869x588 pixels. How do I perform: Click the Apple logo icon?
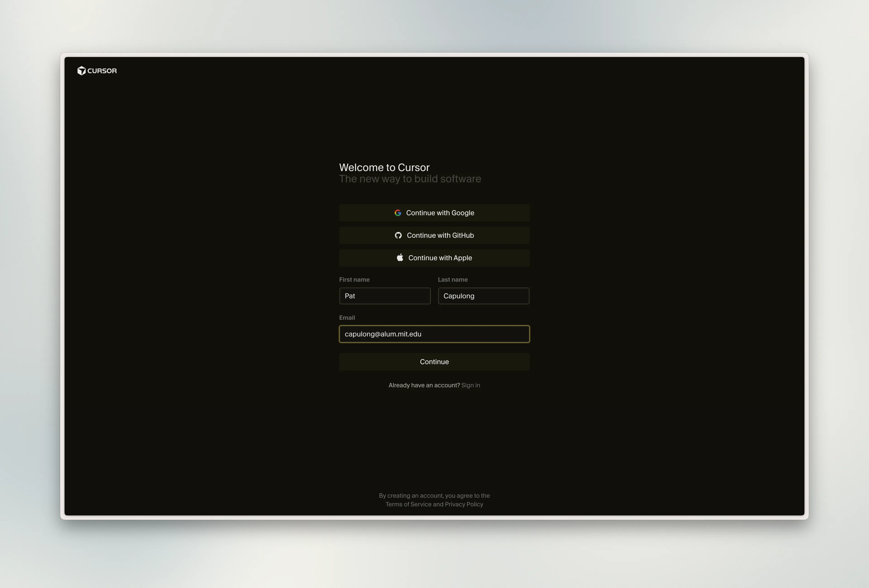tap(400, 257)
